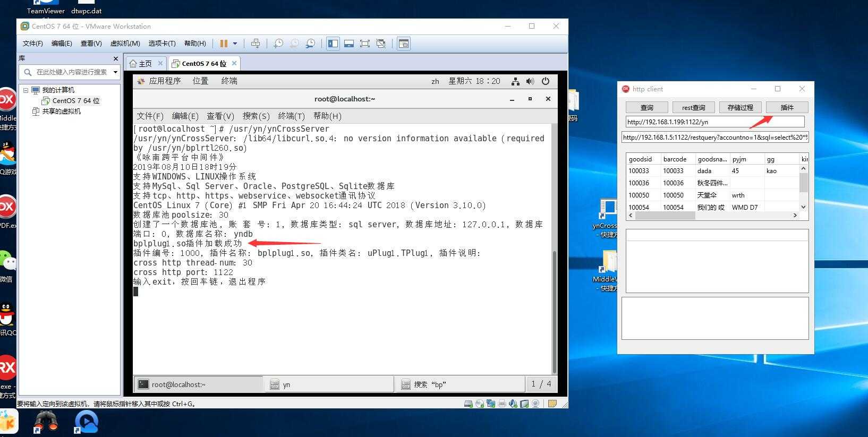Open the 帮助(H) menu in VMware Workstation
Screen dimensions: 868x437
[x=195, y=44]
